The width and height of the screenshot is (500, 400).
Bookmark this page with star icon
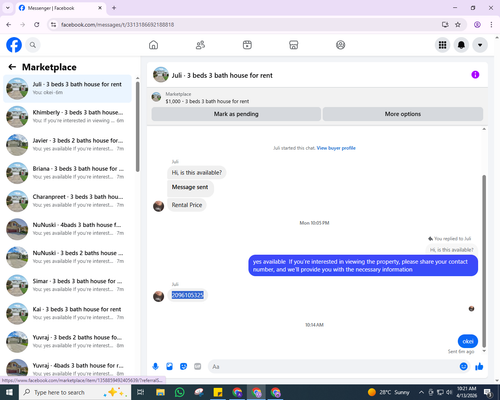(x=458, y=25)
